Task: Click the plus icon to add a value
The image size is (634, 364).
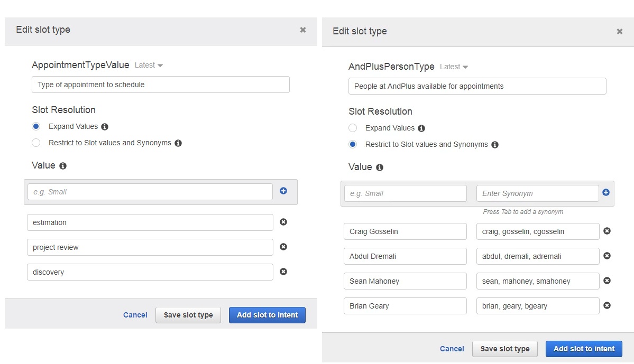Action: pyautogui.click(x=283, y=191)
